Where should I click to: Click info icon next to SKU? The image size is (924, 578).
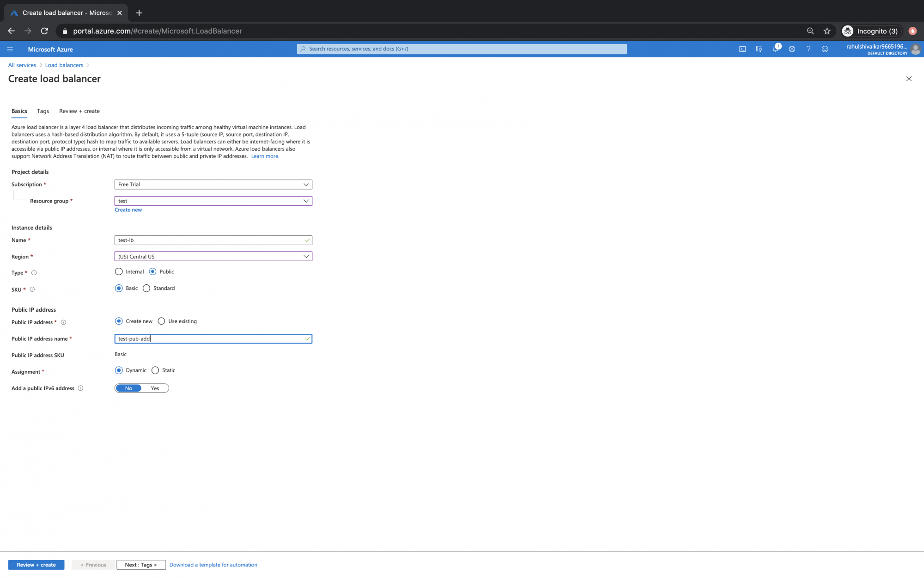coord(32,289)
